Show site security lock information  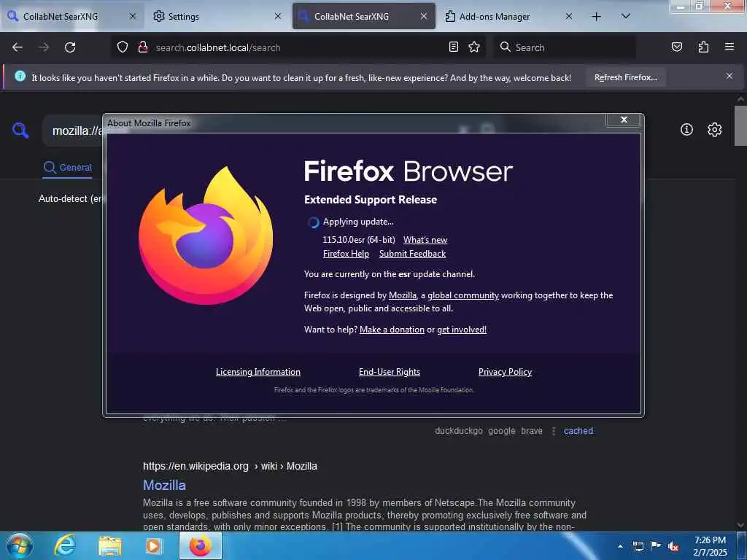[142, 47]
